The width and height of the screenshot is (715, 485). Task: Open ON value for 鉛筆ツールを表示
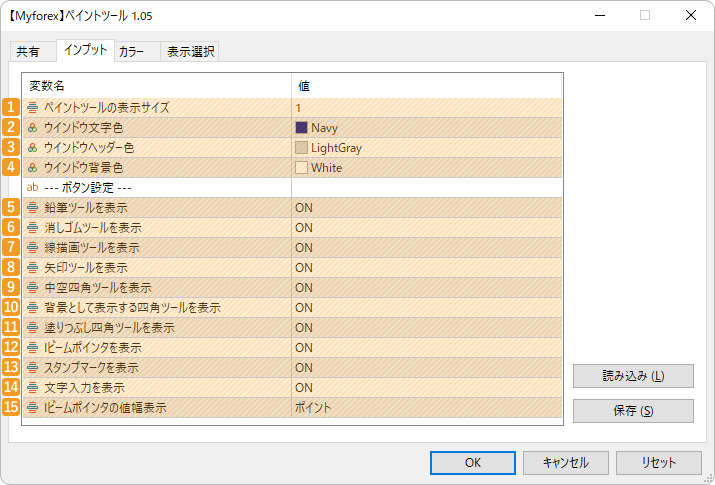(427, 207)
